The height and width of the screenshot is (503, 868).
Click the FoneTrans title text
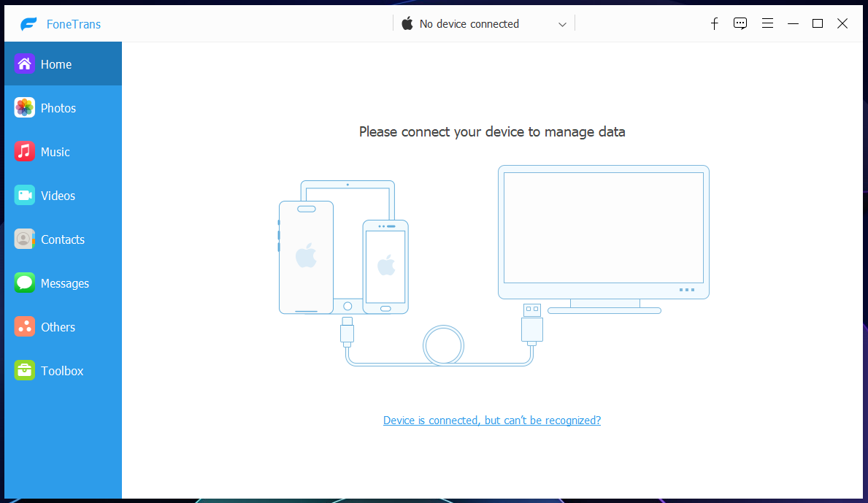74,24
